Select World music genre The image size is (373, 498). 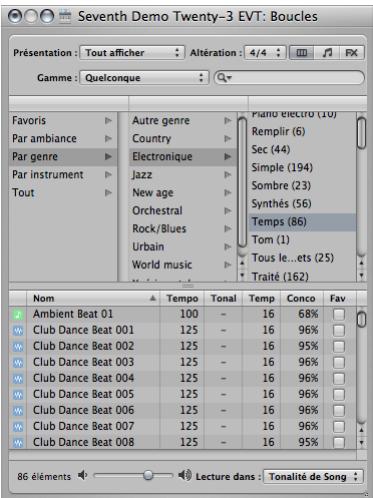point(183,264)
